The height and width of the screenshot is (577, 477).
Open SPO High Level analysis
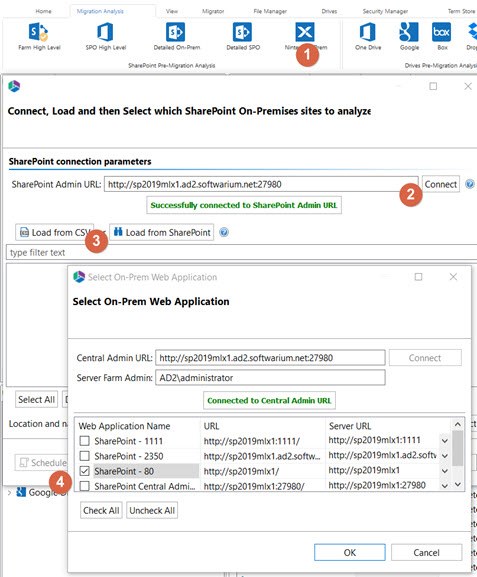[x=106, y=36]
